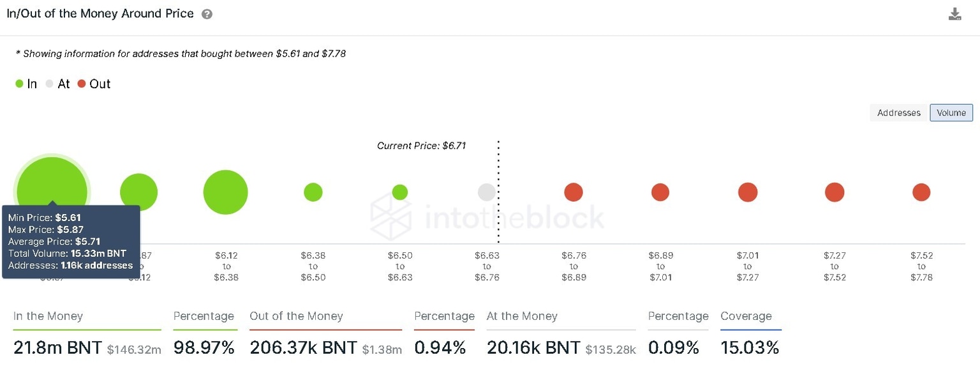Click the dotted current price marker line
Screen dimensions: 980x380
coord(498,192)
